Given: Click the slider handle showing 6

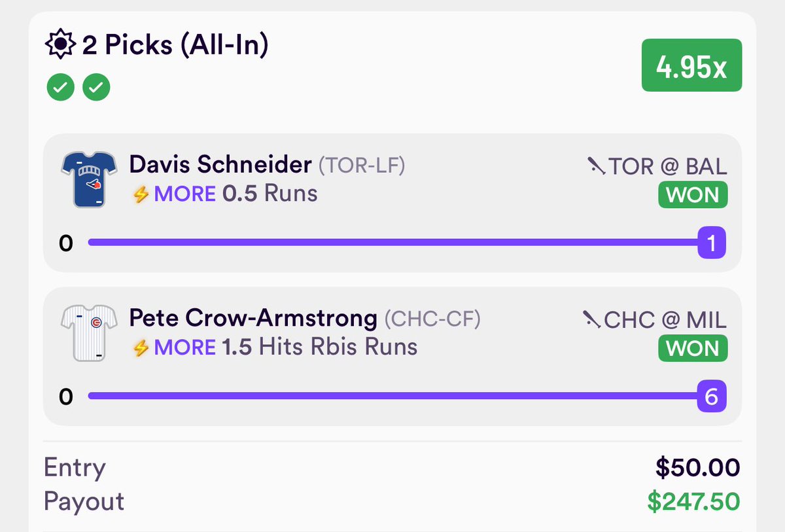Looking at the screenshot, I should pos(712,397).
